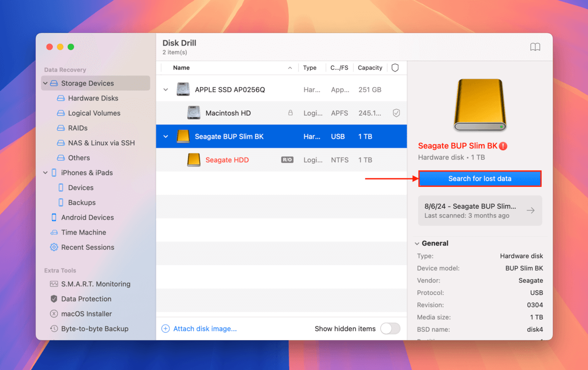The height and width of the screenshot is (370, 588).
Task: Click the red warning icon beside Seagate title
Action: point(503,146)
